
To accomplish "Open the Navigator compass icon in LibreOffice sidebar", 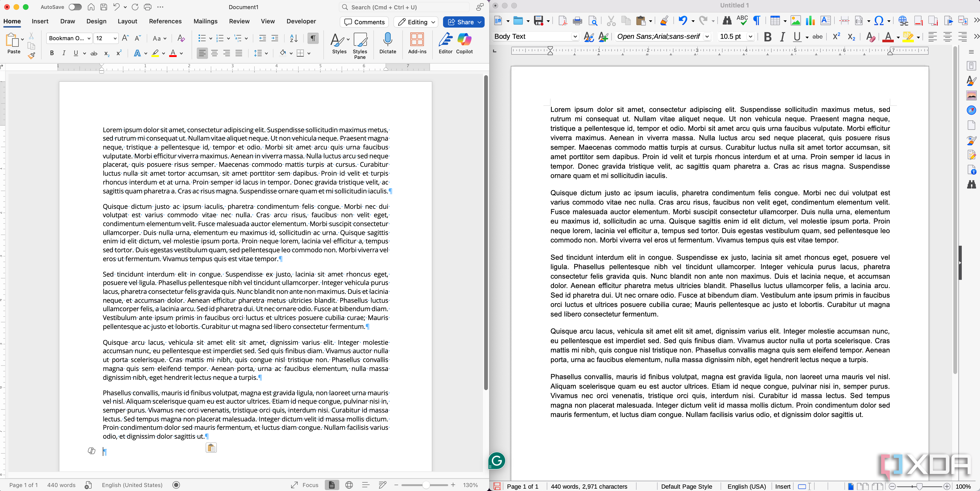I will tap(971, 110).
